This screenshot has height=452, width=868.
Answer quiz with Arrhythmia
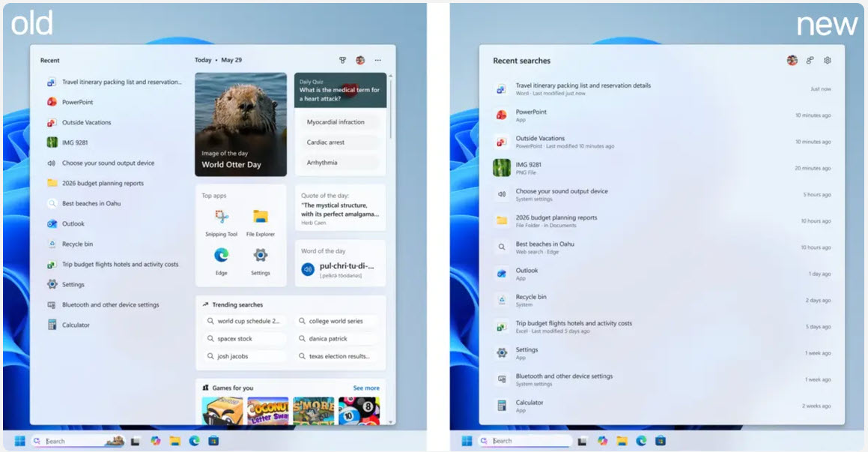point(341,163)
